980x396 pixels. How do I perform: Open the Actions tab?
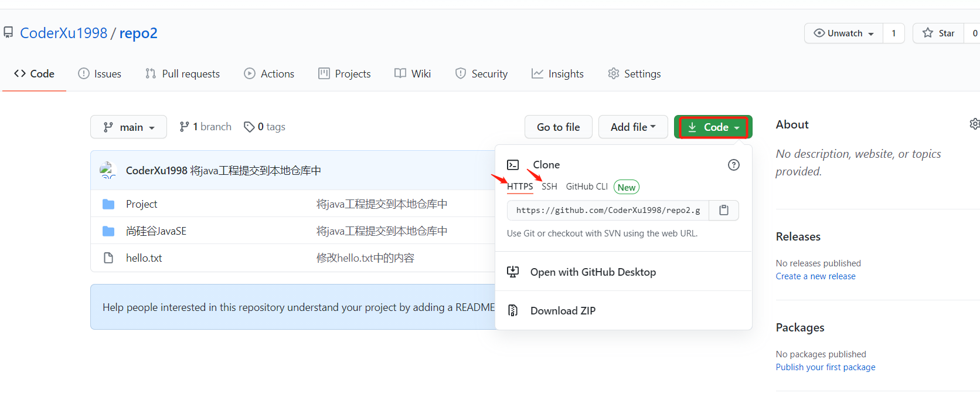coord(269,73)
